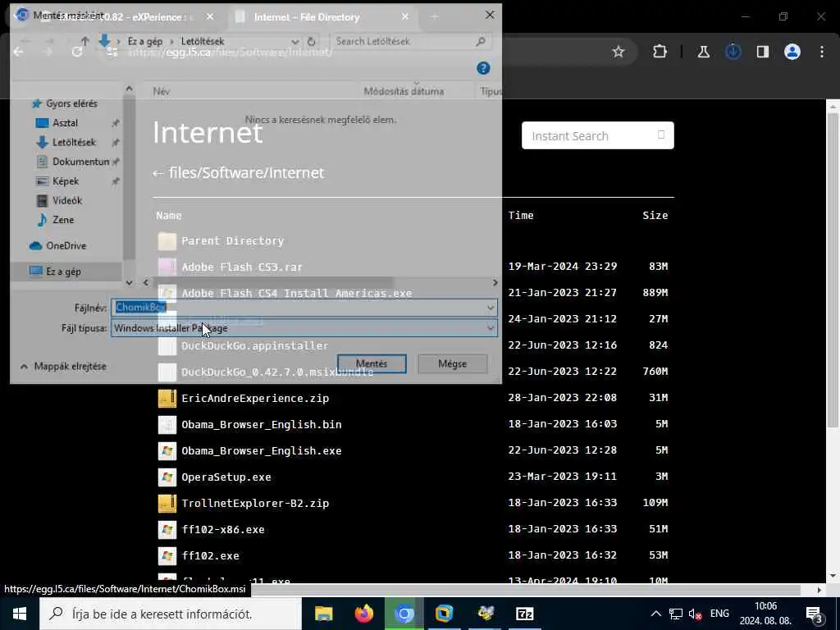Image resolution: width=840 pixels, height=630 pixels.
Task: Open the Fájlnév dropdown arrow
Action: coord(491,308)
